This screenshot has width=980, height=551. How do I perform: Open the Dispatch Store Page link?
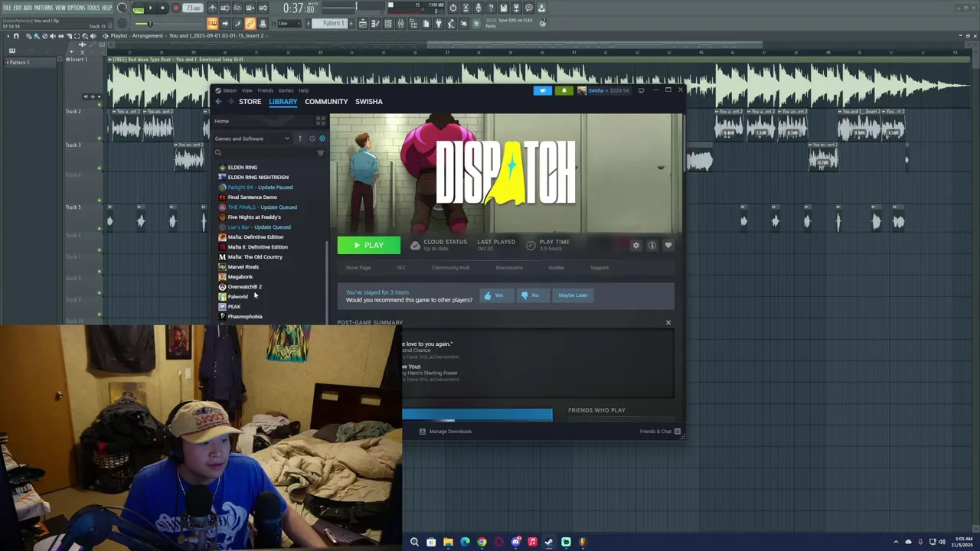tap(358, 268)
